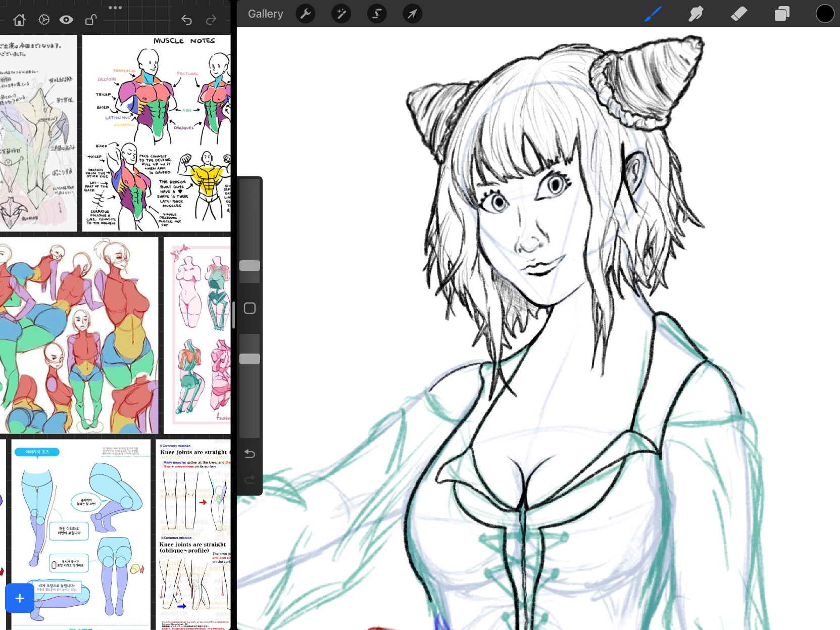
Task: Select the pink-bordered torso reference image
Action: (197, 335)
